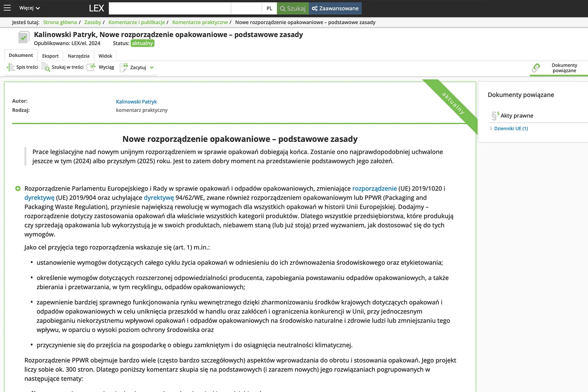Open the Narzędzia tab

coord(79,56)
